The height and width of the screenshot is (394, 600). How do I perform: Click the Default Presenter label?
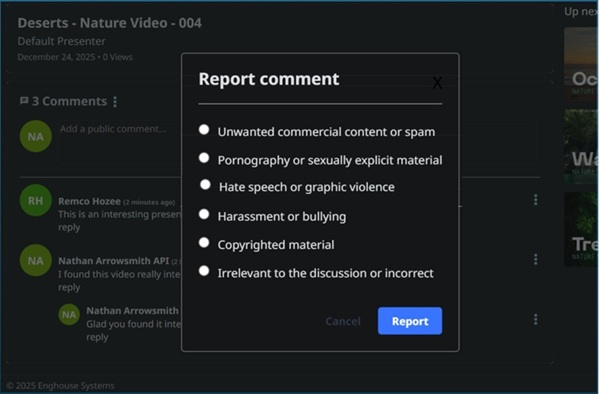[61, 41]
